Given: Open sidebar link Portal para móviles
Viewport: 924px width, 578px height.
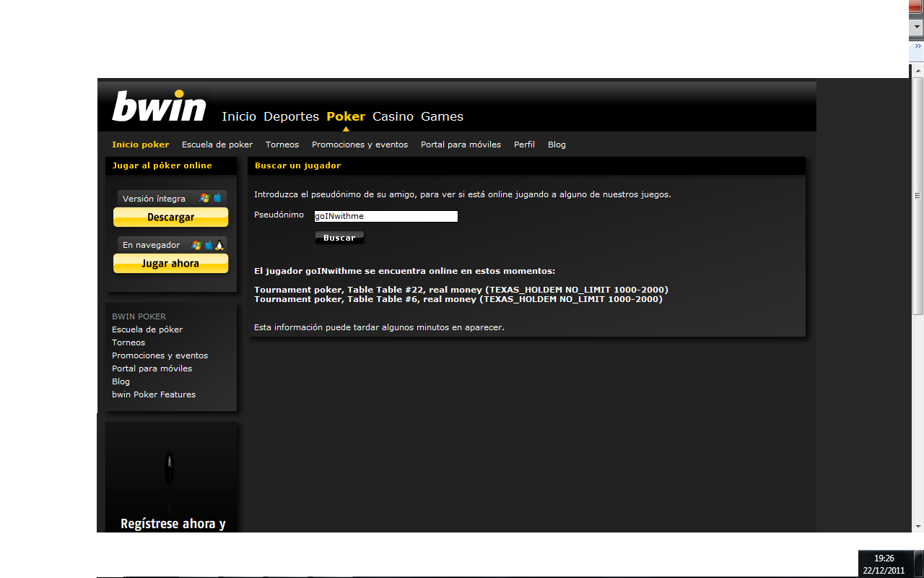Looking at the screenshot, I should pos(152,368).
